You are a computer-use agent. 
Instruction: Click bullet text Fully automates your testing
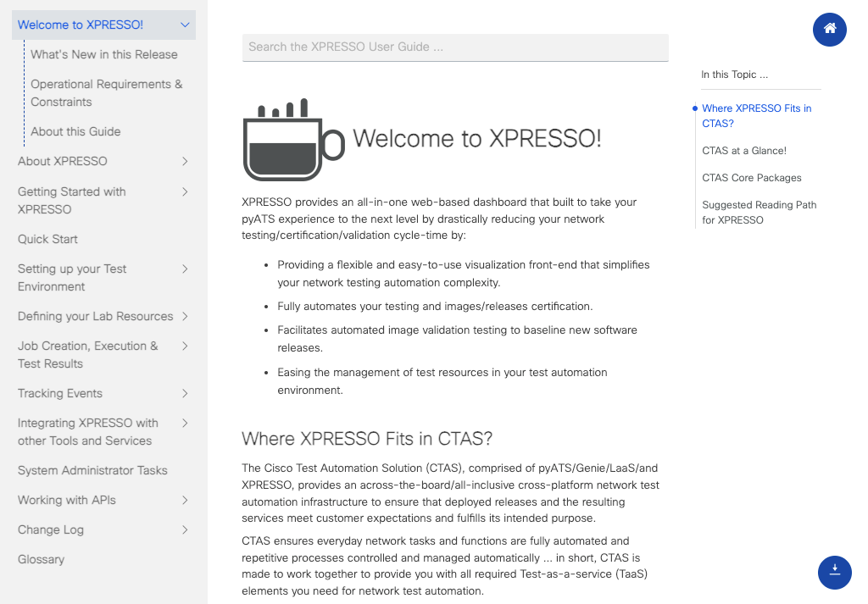[x=435, y=307]
